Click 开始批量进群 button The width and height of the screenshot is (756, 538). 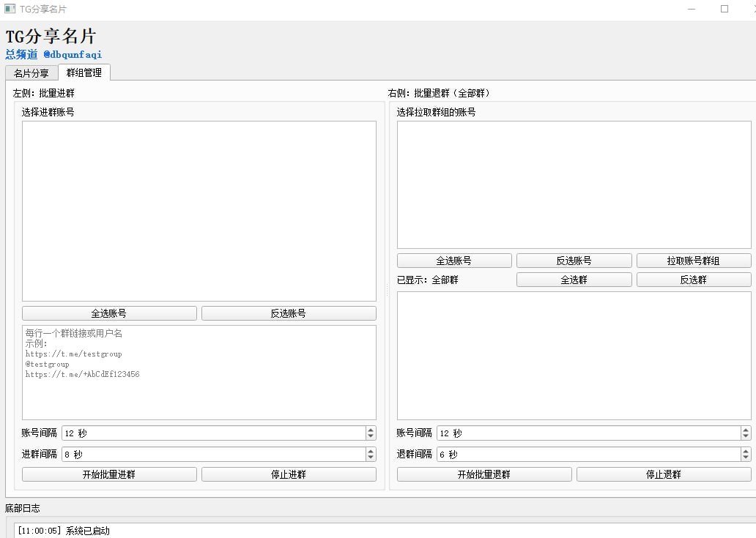(109, 474)
